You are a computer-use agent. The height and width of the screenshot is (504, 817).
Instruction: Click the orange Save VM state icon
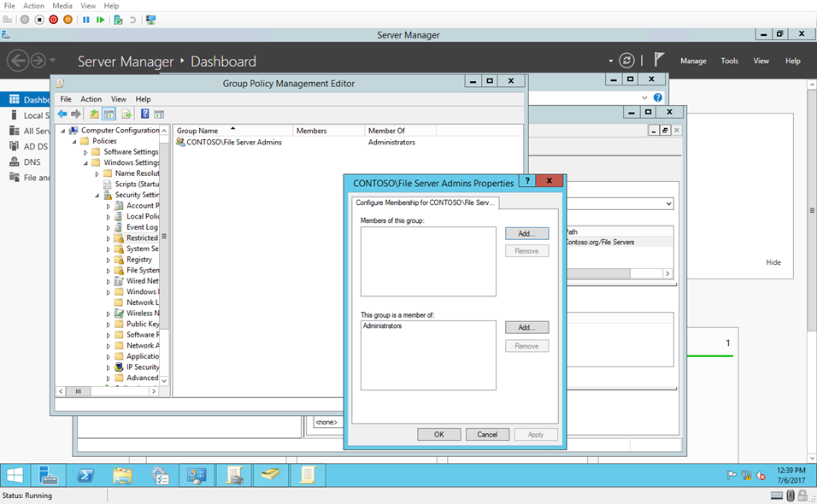coord(68,20)
